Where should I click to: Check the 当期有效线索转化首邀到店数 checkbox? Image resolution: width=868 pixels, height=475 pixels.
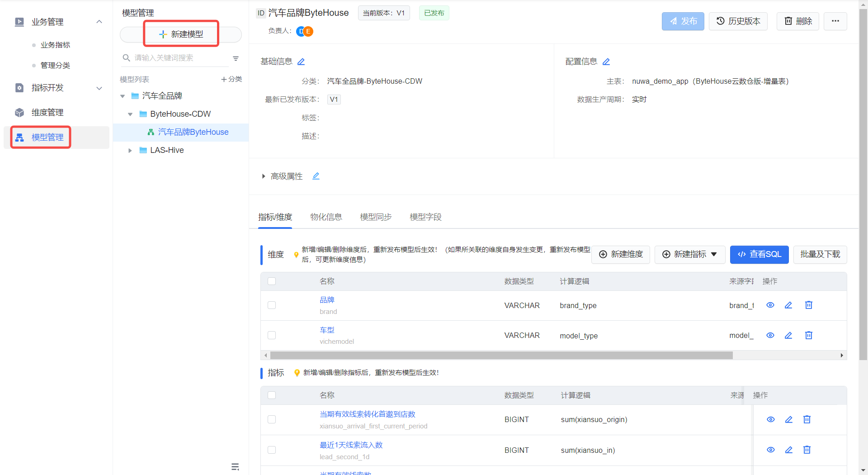pyautogui.click(x=272, y=419)
